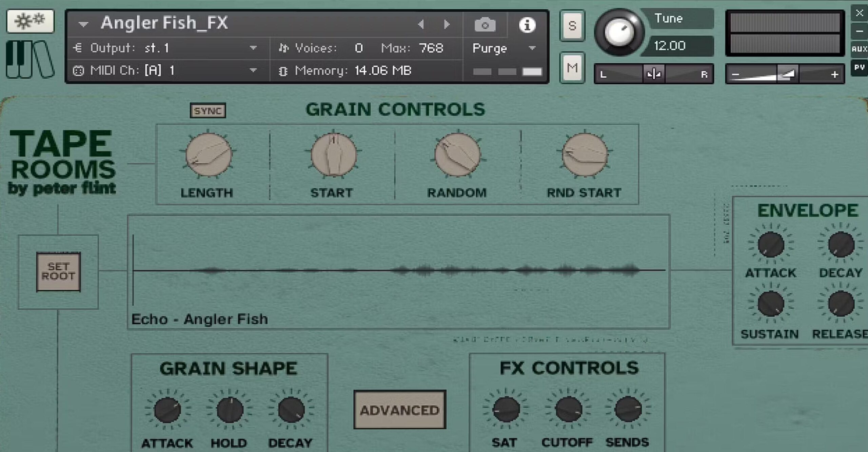
Task: Toggle the Solo S button
Action: pyautogui.click(x=572, y=26)
